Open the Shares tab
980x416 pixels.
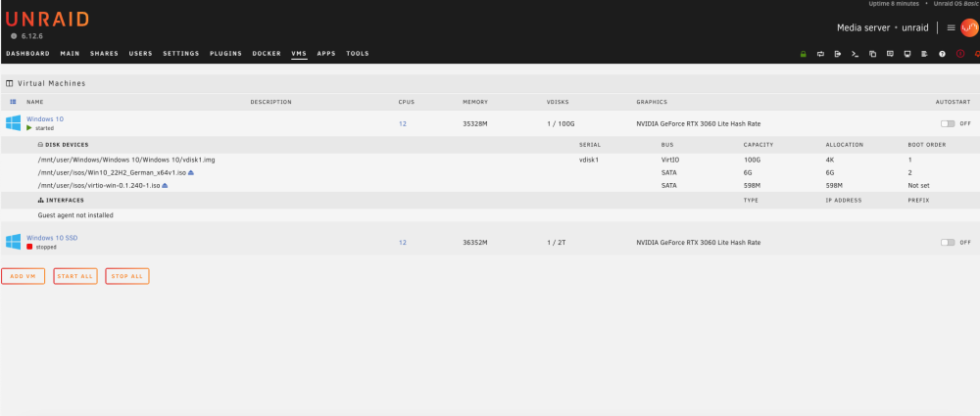[105, 54]
